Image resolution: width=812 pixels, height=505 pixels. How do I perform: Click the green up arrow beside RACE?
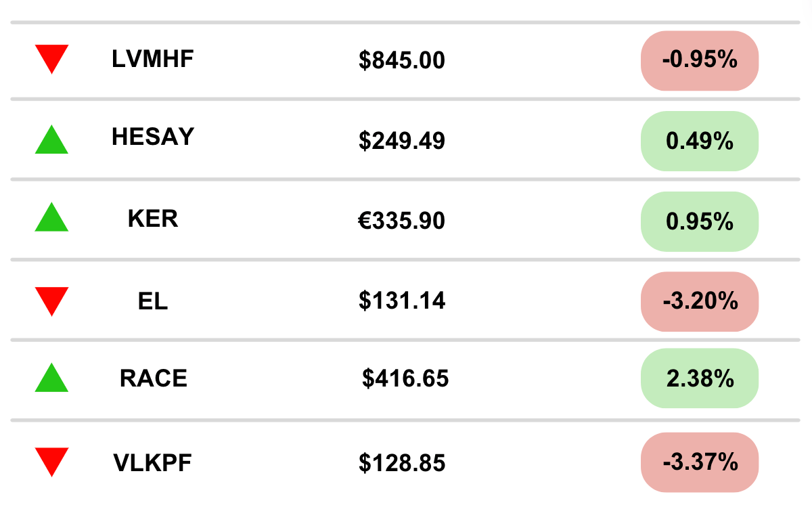[x=51, y=377]
